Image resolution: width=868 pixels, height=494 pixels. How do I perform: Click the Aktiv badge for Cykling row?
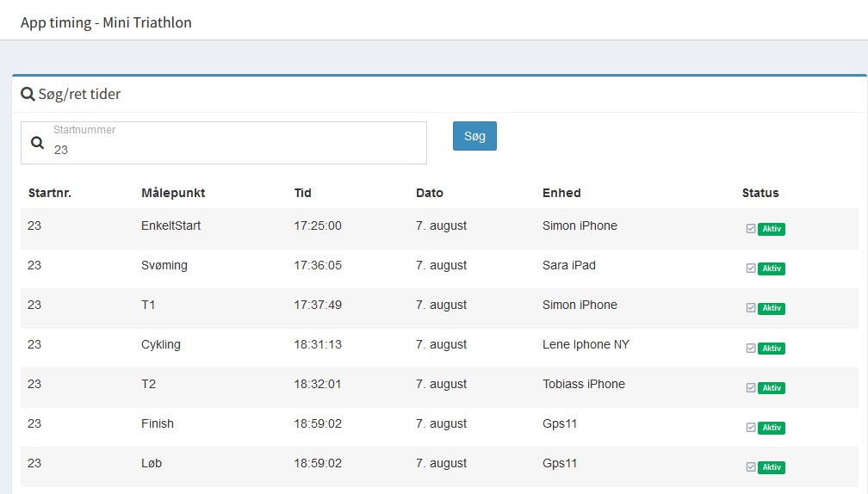point(772,349)
